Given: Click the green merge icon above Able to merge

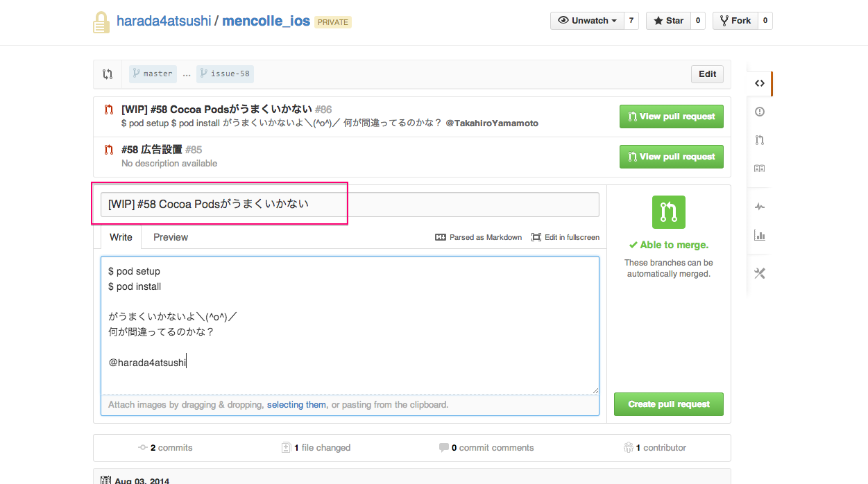Looking at the screenshot, I should coord(668,213).
